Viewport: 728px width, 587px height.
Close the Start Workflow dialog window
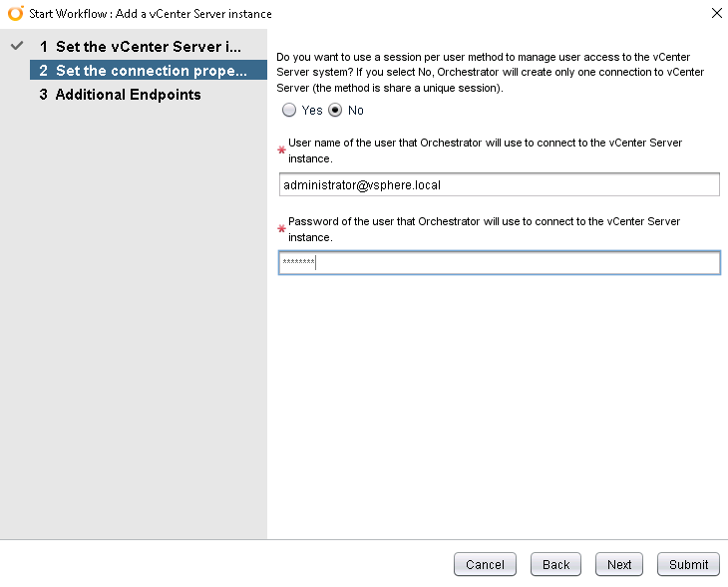pos(716,14)
